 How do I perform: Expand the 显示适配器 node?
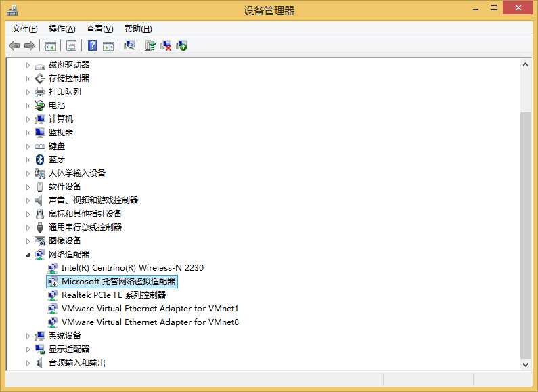28,349
